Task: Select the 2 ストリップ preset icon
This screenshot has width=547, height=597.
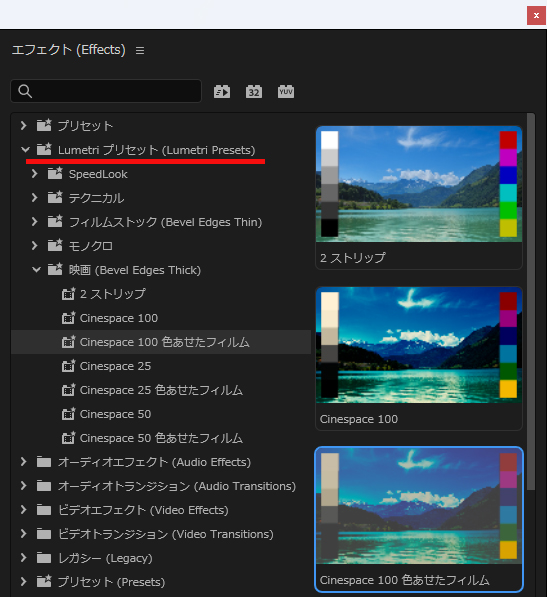Action: point(69,294)
